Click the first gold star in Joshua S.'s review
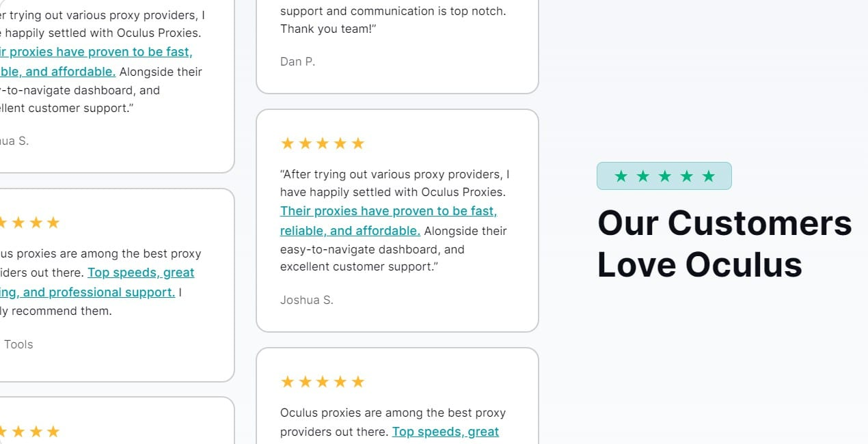The width and height of the screenshot is (868, 444). click(287, 143)
